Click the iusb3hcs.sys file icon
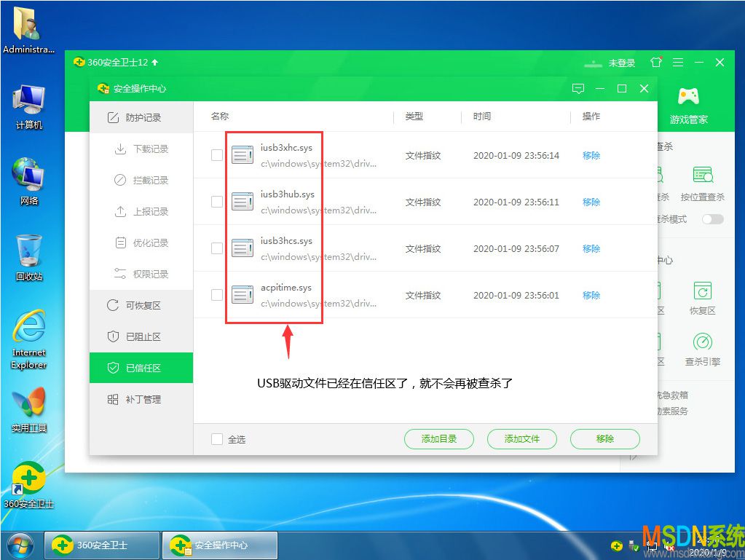The image size is (745, 560). [x=243, y=248]
